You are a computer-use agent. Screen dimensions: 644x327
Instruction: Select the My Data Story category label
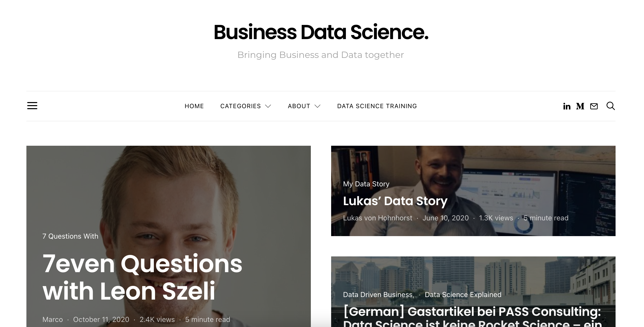pos(366,184)
